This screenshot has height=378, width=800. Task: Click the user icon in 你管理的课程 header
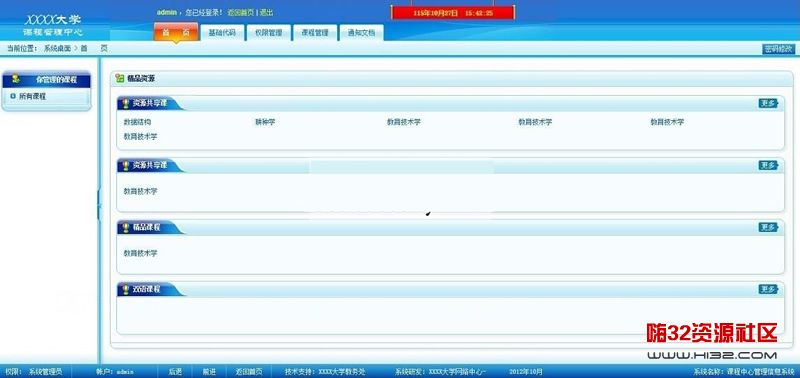[x=16, y=79]
